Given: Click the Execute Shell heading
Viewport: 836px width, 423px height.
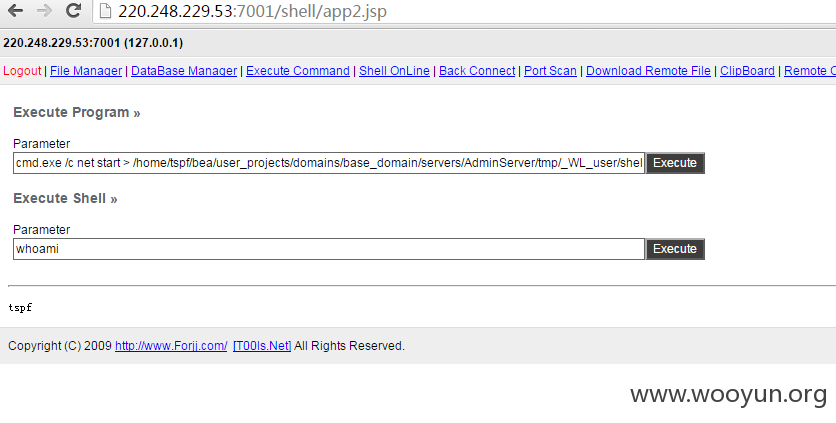Looking at the screenshot, I should click(65, 198).
